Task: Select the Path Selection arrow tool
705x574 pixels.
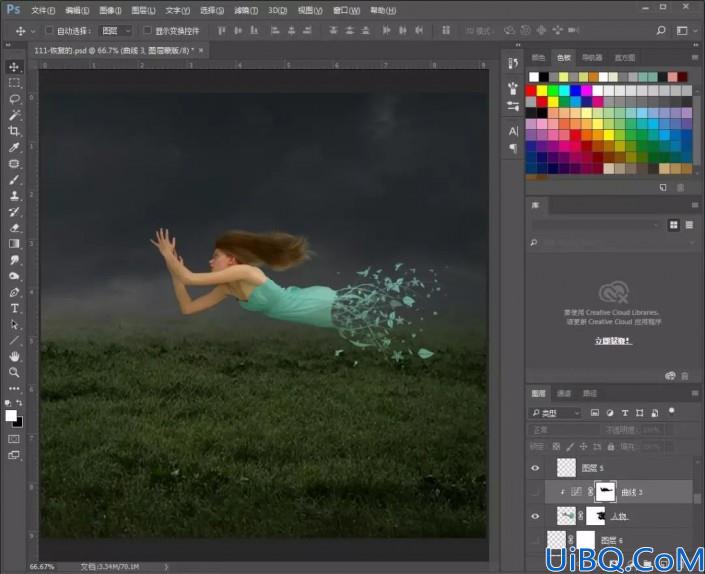Action: [14, 324]
